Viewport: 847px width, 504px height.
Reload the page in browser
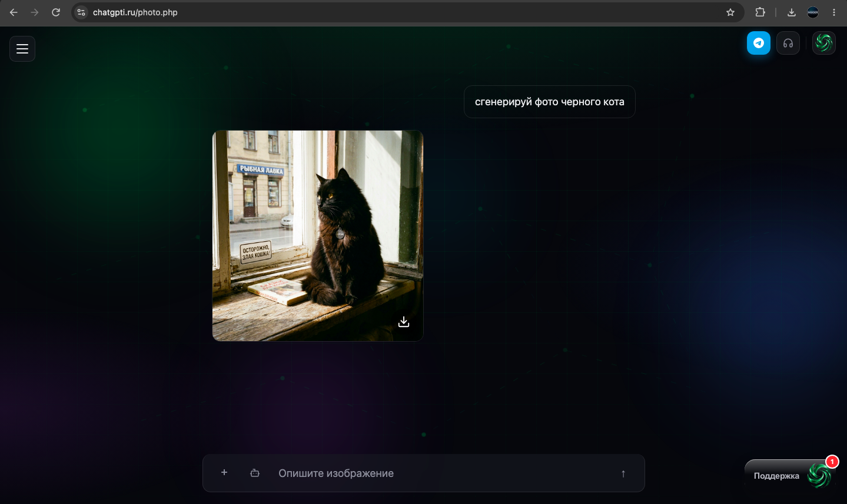pos(56,12)
